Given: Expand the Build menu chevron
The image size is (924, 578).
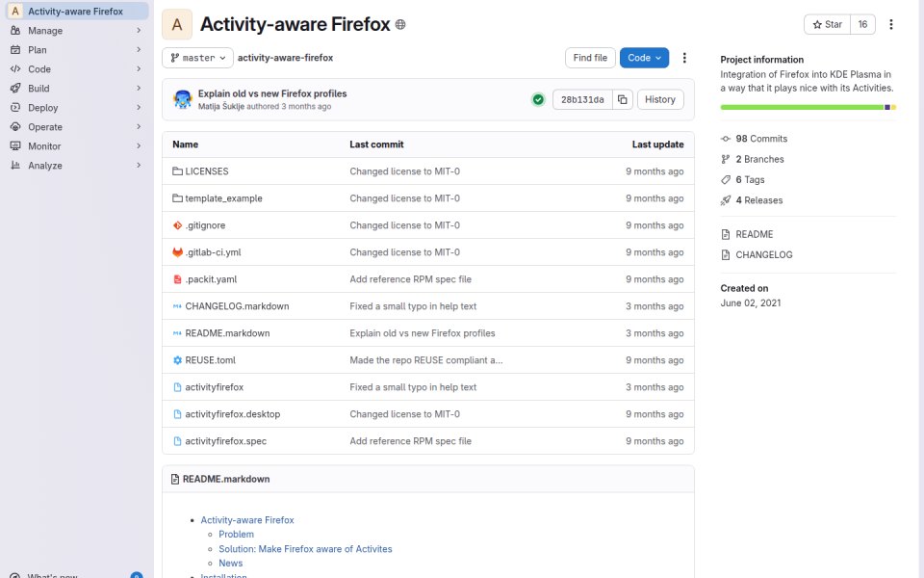Looking at the screenshot, I should [139, 88].
